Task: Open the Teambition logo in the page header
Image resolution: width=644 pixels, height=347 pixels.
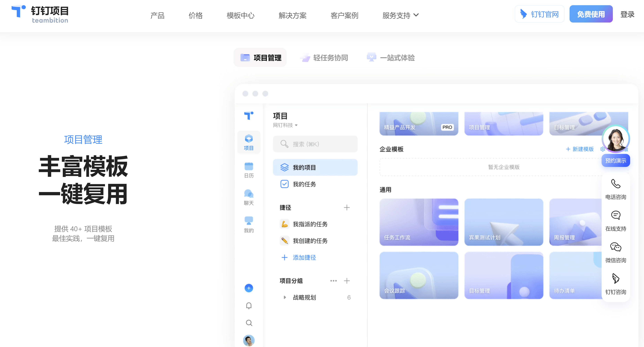Action: (x=40, y=15)
